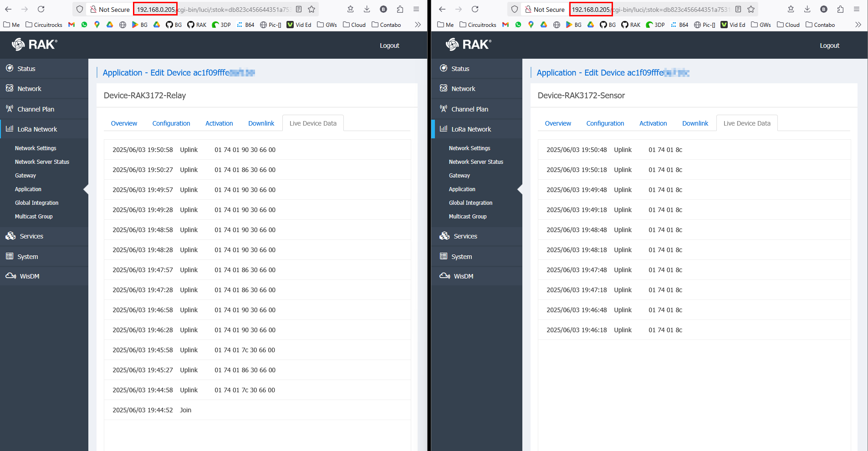Click WisDM cloud icon in left window sidebar

coord(11,276)
